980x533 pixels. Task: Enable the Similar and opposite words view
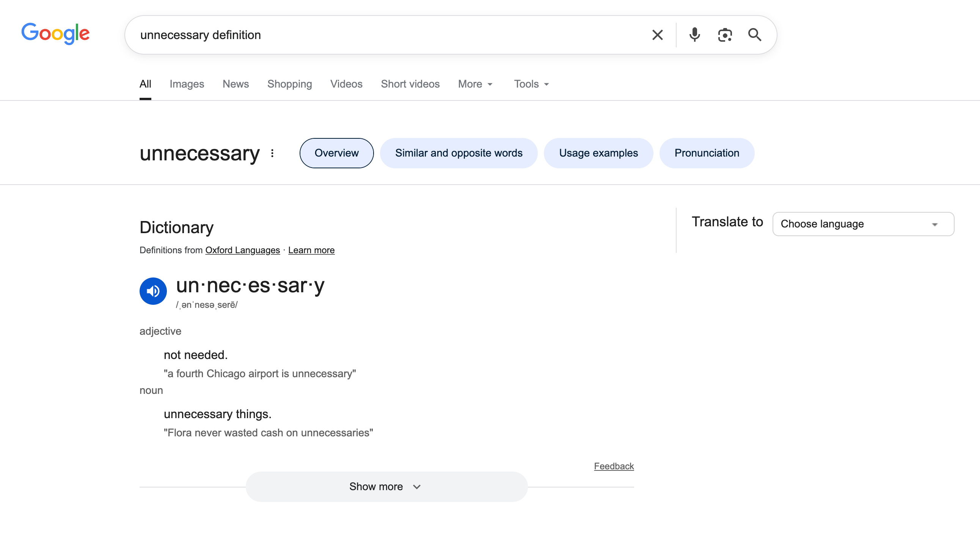(x=459, y=153)
